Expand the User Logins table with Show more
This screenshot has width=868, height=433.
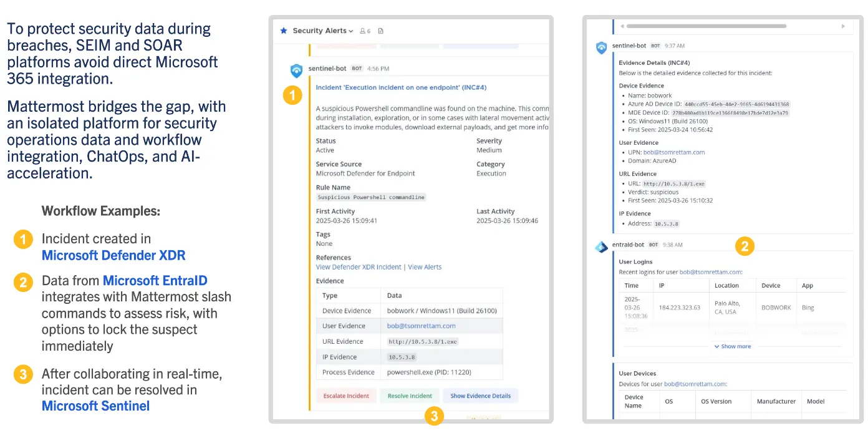pos(733,346)
